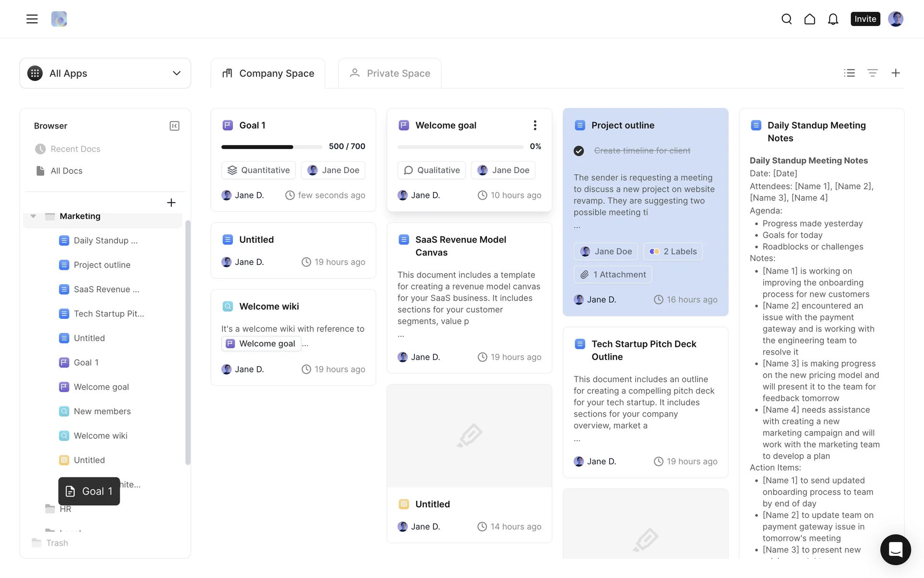Screen dimensions: 924x578
Task: Switch to list view icon
Action: click(x=849, y=73)
